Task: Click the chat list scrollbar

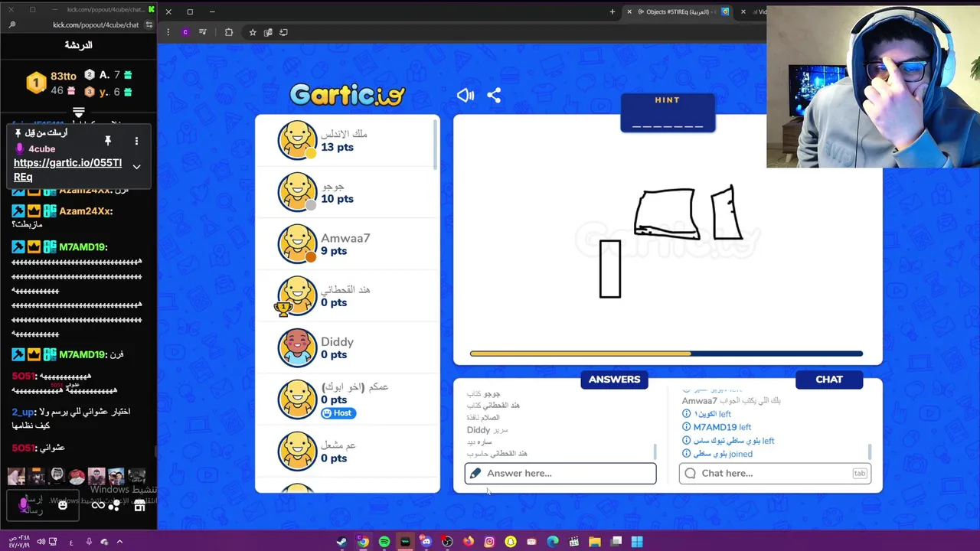Action: pyautogui.click(x=869, y=452)
